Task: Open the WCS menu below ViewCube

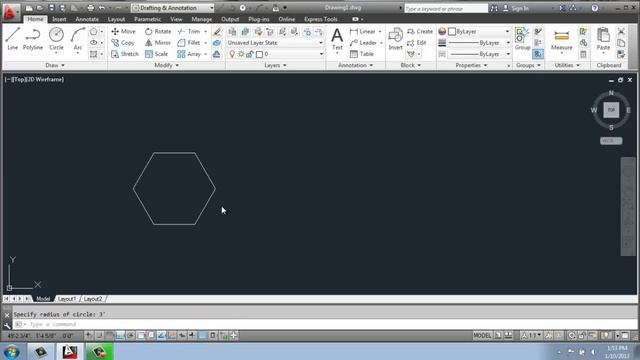Action: click(x=611, y=141)
